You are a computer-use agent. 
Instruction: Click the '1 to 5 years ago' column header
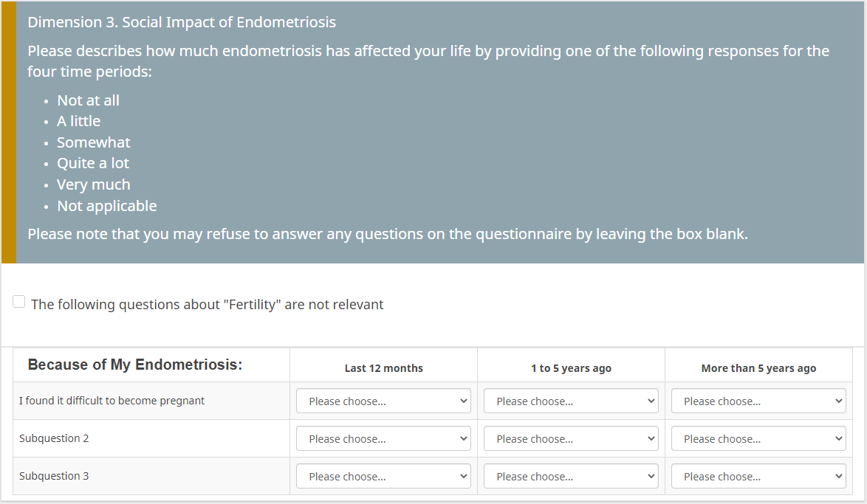pos(571,368)
